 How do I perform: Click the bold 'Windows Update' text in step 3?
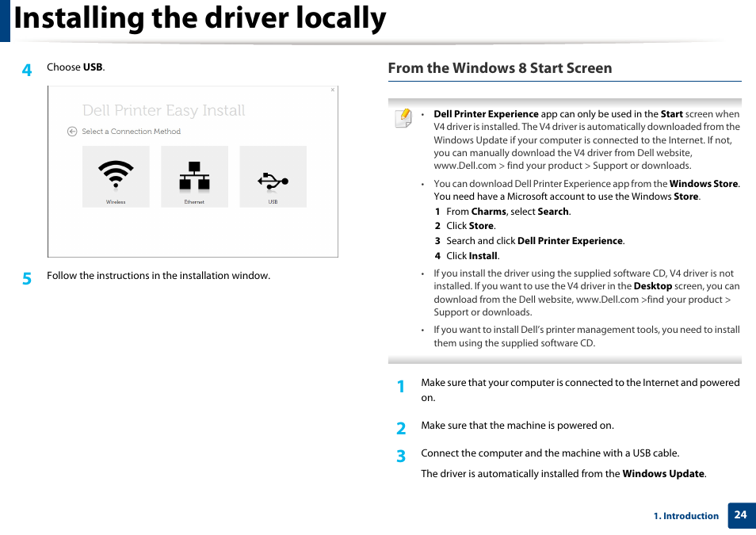663,474
